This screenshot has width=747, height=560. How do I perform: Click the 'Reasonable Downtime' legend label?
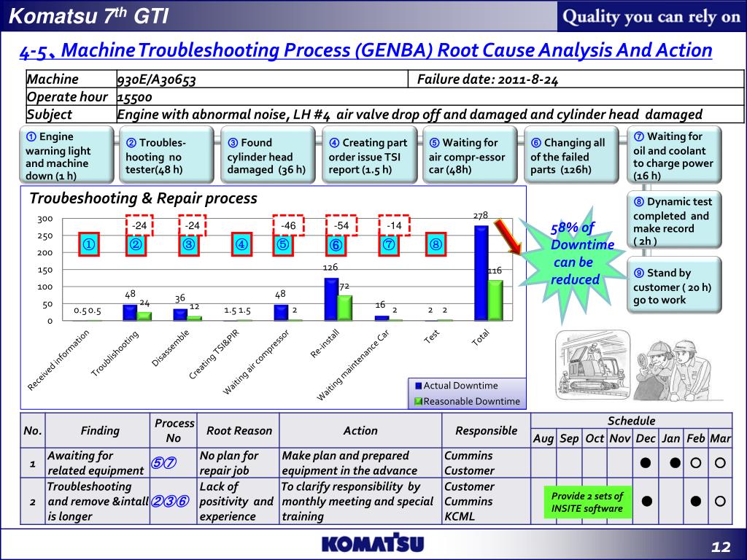pos(471,402)
